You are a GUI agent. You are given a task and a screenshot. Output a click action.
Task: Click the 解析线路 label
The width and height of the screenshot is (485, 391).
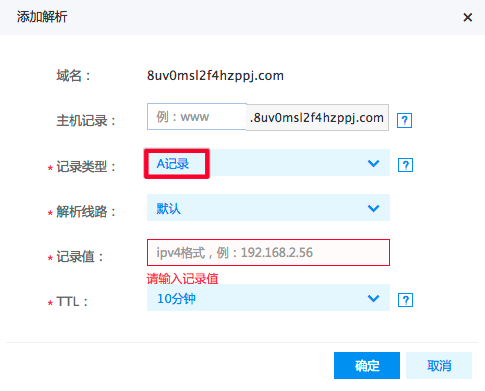pyautogui.click(x=86, y=211)
